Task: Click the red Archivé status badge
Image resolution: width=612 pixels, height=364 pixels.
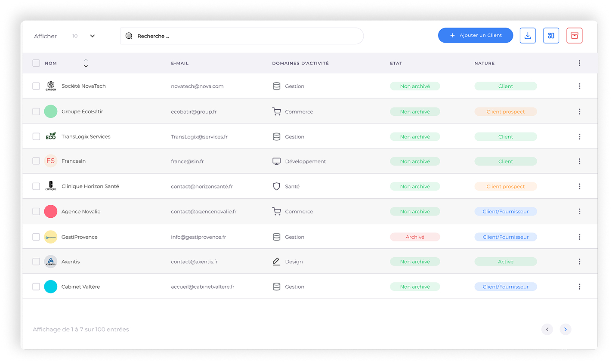Action: click(414, 237)
